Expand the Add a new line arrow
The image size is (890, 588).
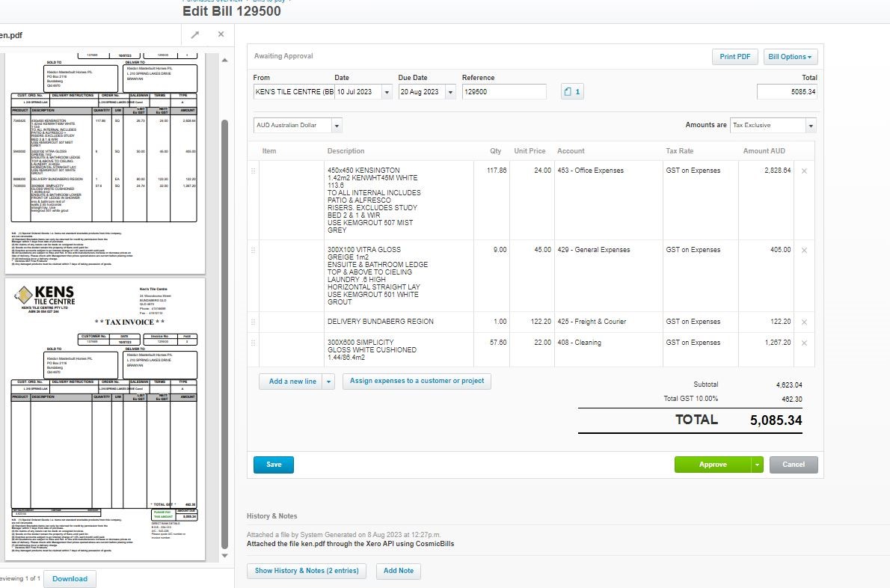(328, 382)
